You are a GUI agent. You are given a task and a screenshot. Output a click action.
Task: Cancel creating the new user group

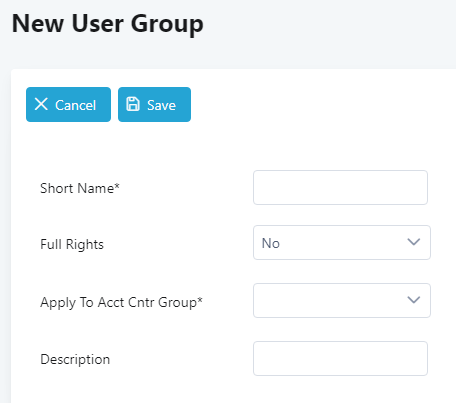point(68,105)
